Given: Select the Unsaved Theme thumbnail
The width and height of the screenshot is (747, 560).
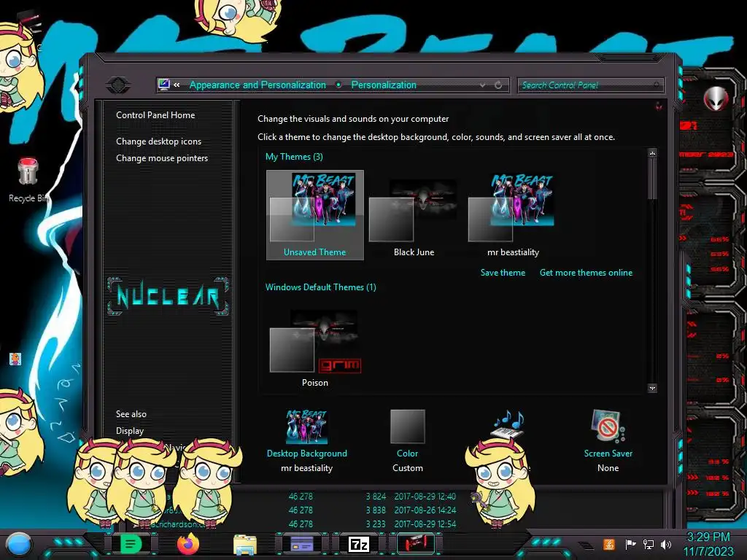Looking at the screenshot, I should pyautogui.click(x=315, y=215).
